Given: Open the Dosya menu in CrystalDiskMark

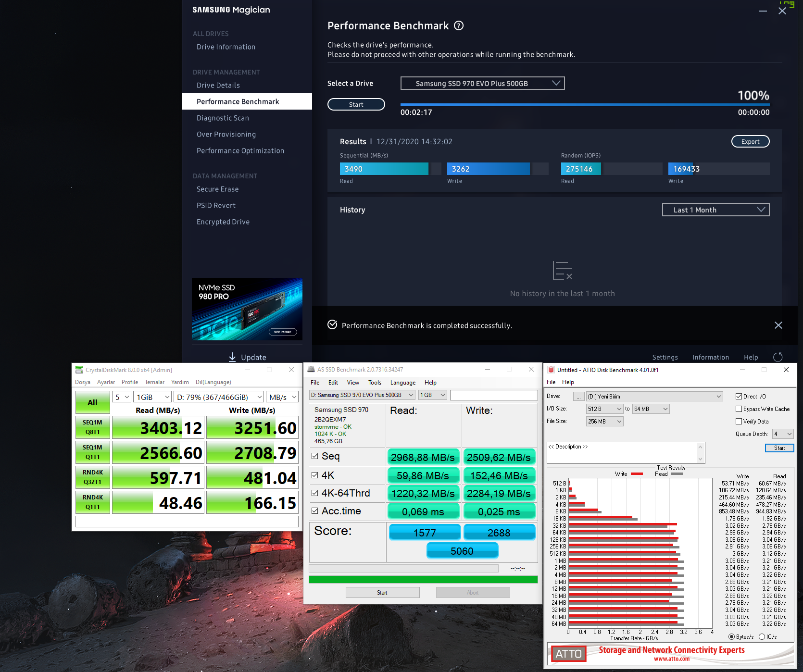Looking at the screenshot, I should [x=83, y=382].
